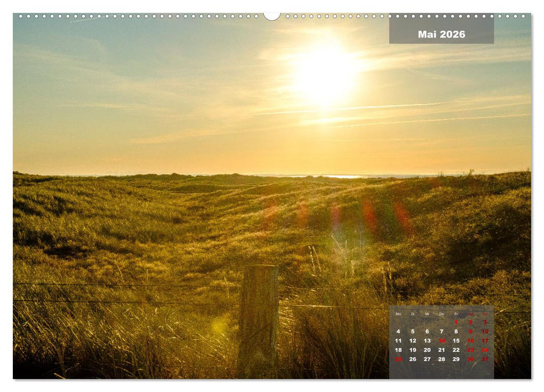This screenshot has height=392, width=544.
Task: Click the red holiday date 14
Action: (441, 340)
